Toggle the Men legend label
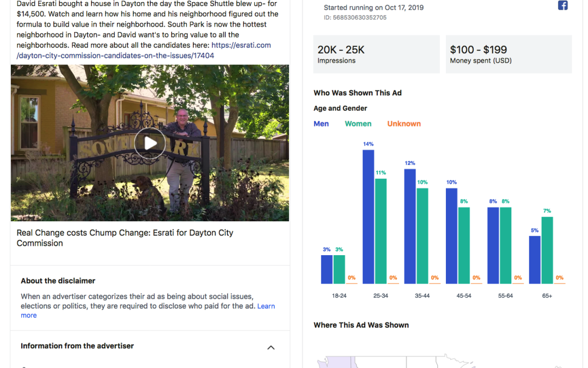 click(x=321, y=124)
